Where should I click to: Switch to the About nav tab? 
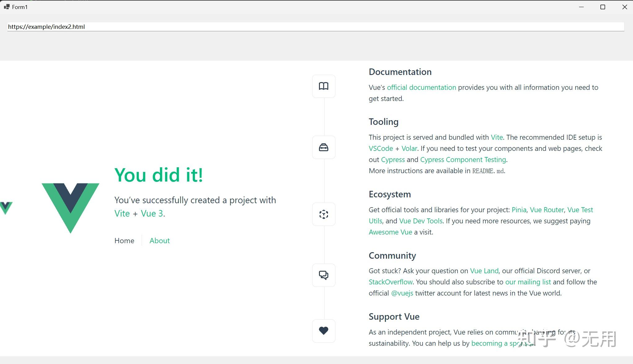click(x=159, y=241)
